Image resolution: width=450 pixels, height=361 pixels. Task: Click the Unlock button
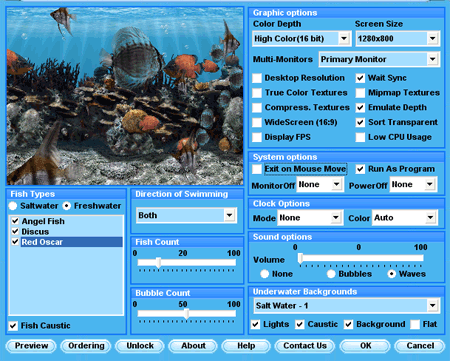coord(140,346)
